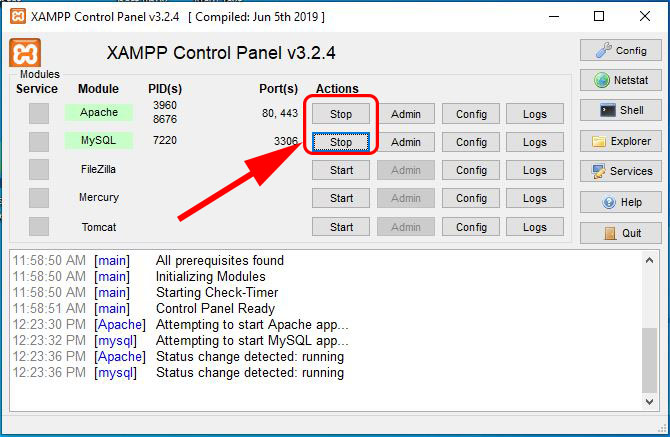This screenshot has width=670, height=437.
Task: Select the FileZilla module label
Action: click(x=98, y=169)
